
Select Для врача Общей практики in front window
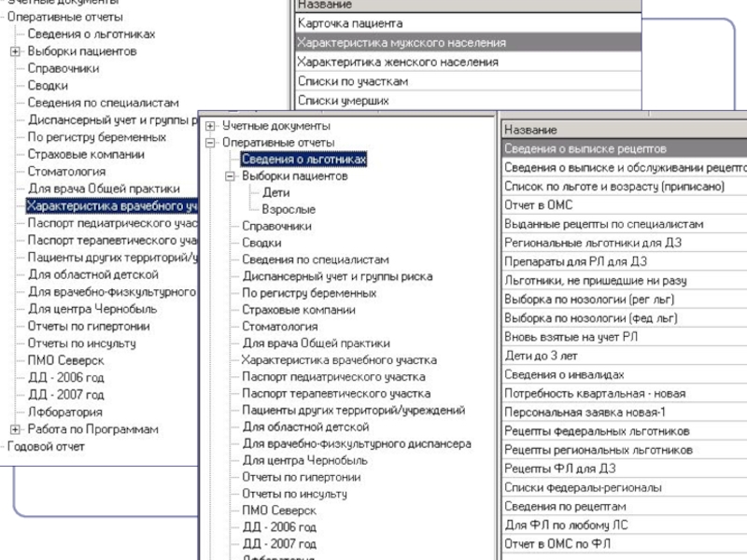(x=317, y=343)
